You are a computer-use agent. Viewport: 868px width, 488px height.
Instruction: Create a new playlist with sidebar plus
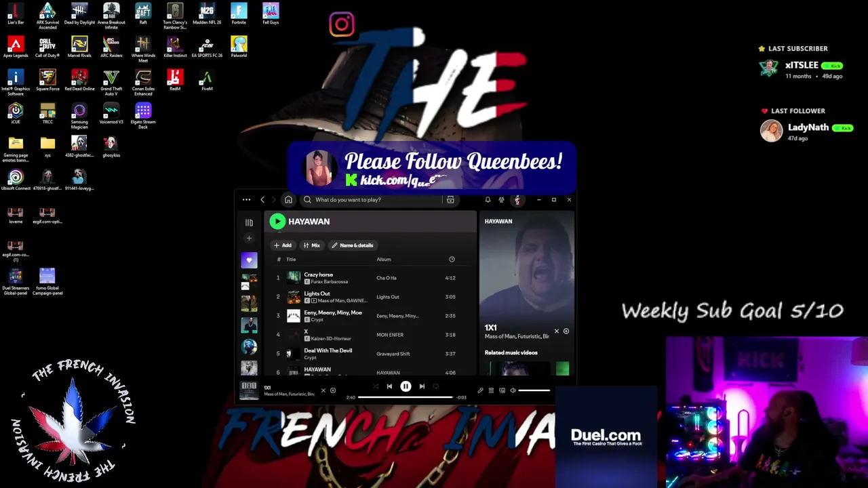click(x=249, y=239)
